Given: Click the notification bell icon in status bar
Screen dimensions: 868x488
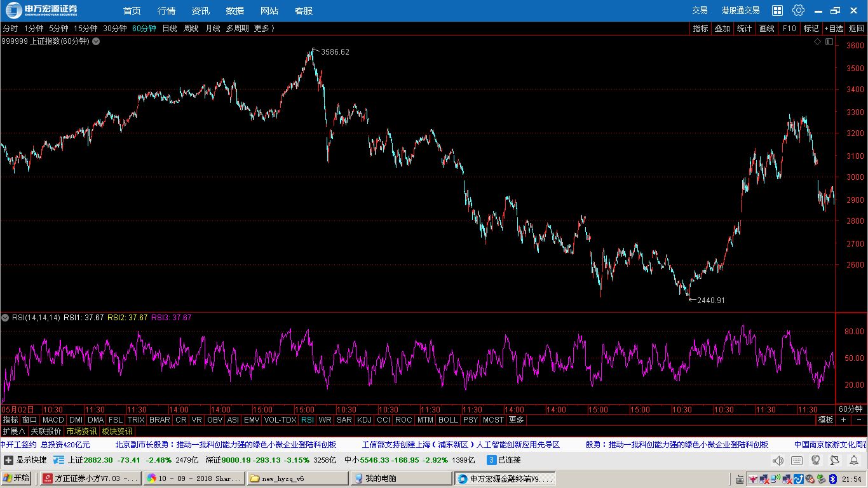Looking at the screenshot, I should (854, 461).
